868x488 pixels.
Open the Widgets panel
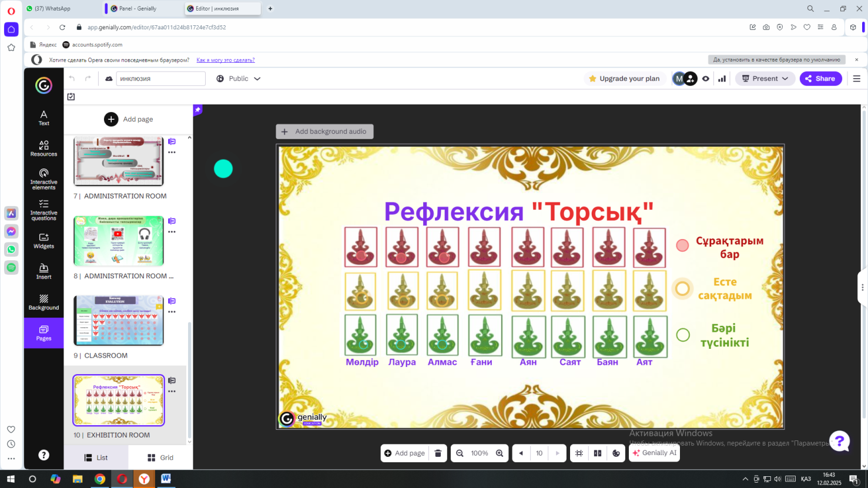pyautogui.click(x=43, y=241)
